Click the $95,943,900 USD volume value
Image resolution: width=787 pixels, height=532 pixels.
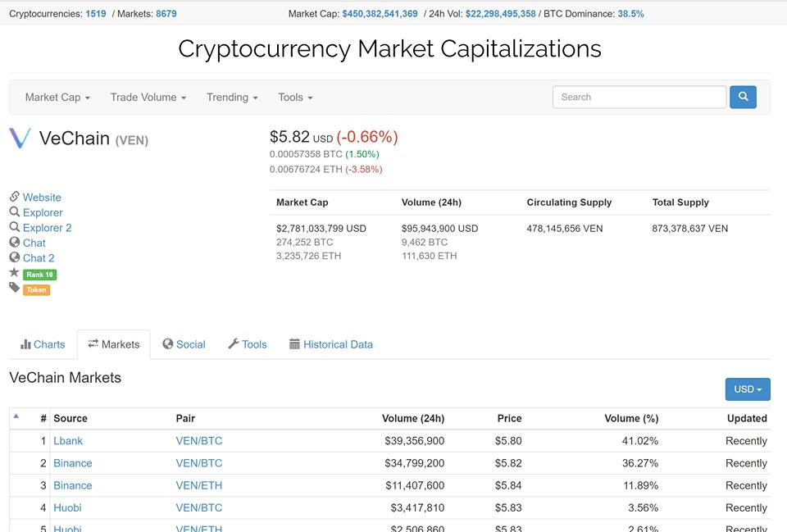click(439, 229)
